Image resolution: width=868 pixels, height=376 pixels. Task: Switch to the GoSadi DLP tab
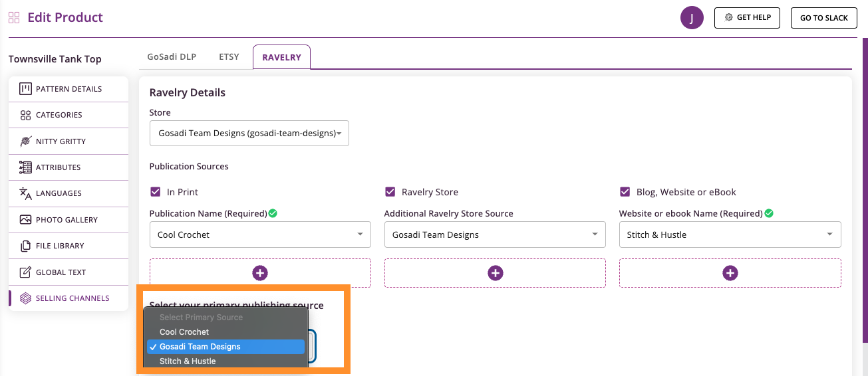pos(172,57)
